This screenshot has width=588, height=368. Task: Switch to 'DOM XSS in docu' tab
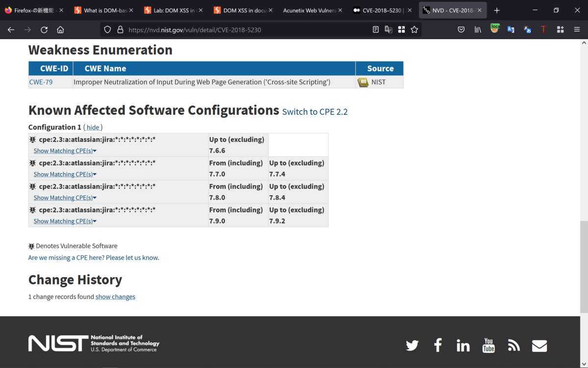click(242, 10)
